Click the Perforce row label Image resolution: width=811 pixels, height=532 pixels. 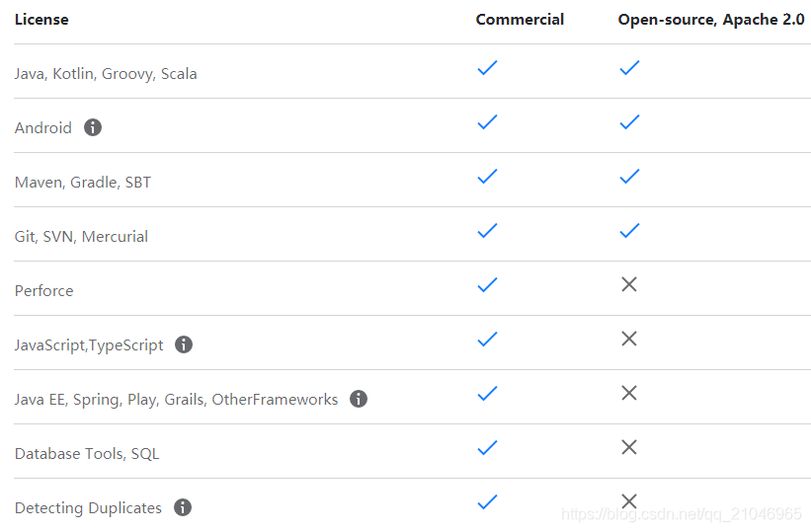click(44, 291)
